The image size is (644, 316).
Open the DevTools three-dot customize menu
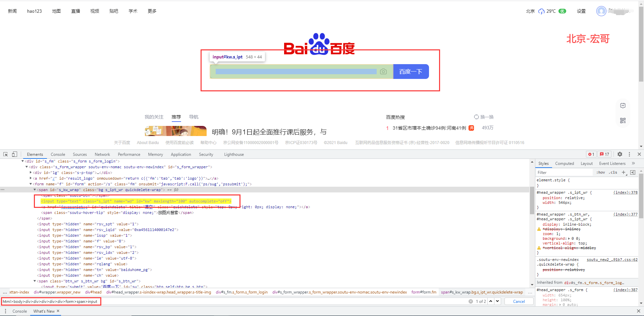pos(629,154)
